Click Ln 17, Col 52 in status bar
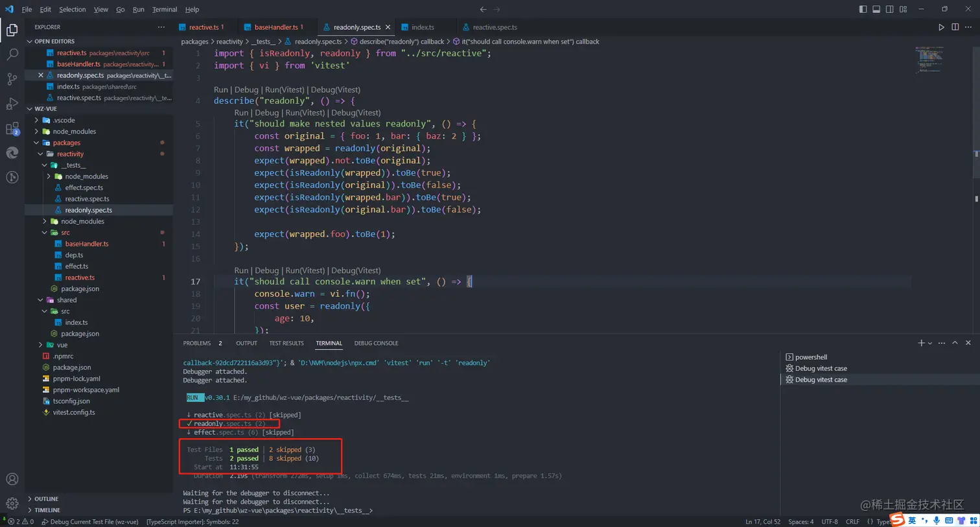The image size is (980, 527). point(763,522)
